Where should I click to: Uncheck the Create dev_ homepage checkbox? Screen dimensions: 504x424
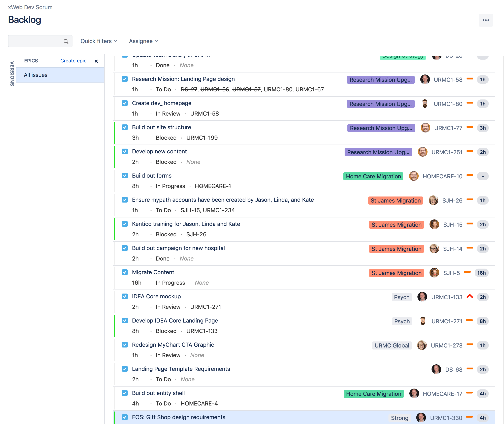125,103
